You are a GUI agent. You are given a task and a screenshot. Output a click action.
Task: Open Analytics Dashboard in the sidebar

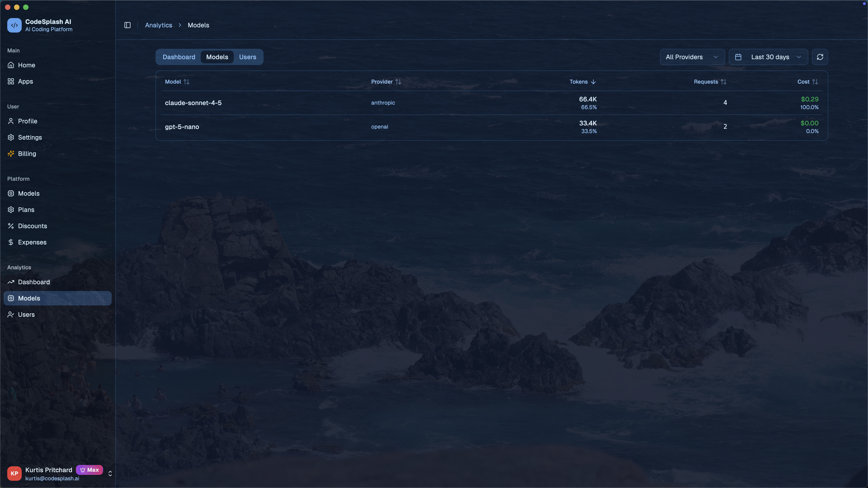click(34, 282)
